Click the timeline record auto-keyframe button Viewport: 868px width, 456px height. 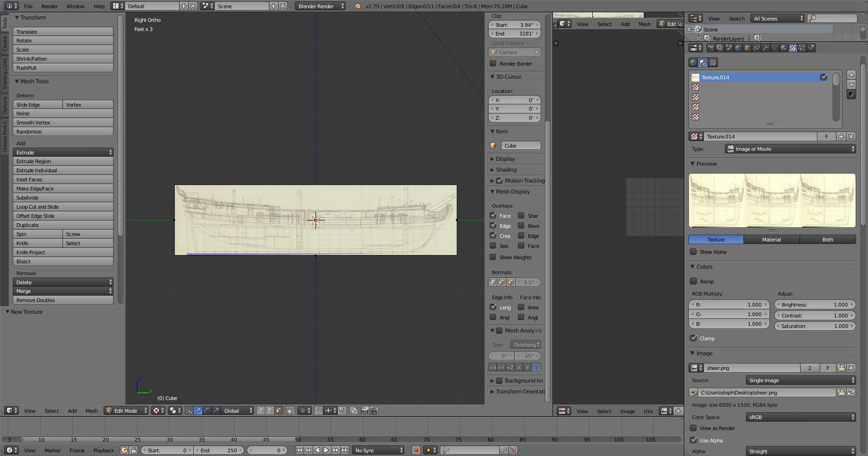pyautogui.click(x=416, y=450)
